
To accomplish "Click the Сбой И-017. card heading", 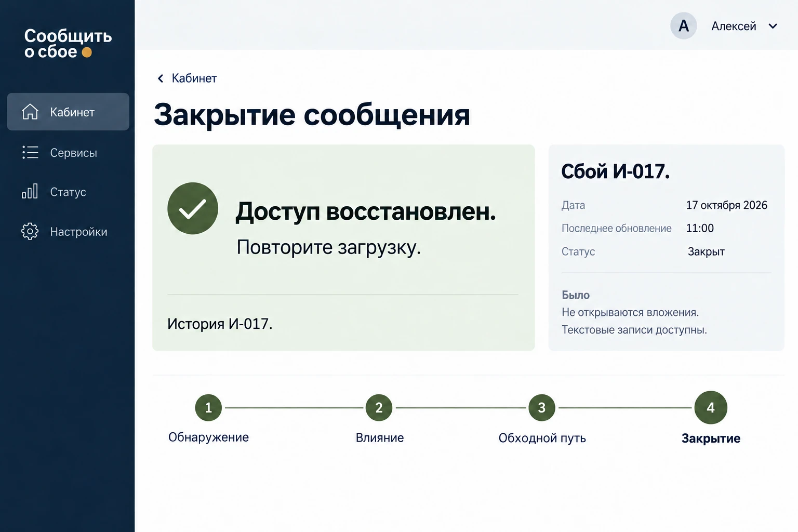I will 616,171.
